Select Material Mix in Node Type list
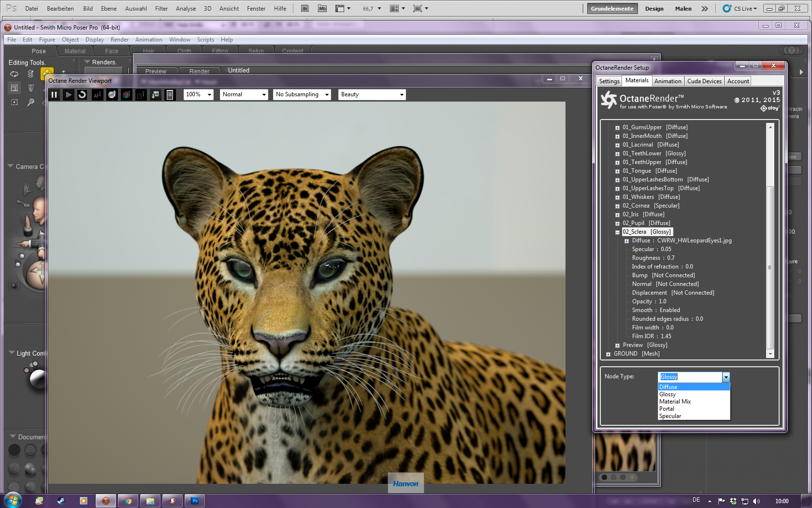Screen dimensions: 812x508 tap(675, 402)
